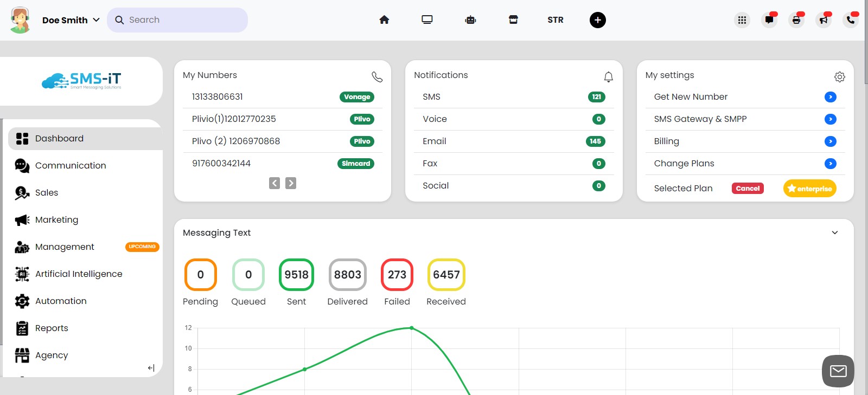Screen dimensions: 868x395
Task: Open Get New Number arrow
Action: [830, 97]
